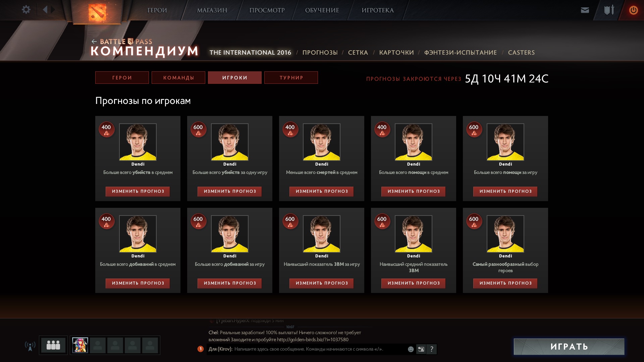Select The International 2016 compendium tab
Viewport: 644px width, 362px height.
click(x=250, y=53)
